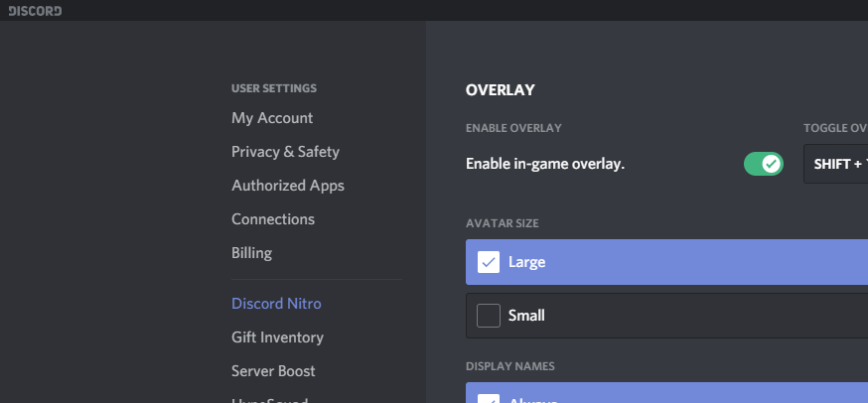Click the 'Enable in-game overlay.' text

(545, 164)
